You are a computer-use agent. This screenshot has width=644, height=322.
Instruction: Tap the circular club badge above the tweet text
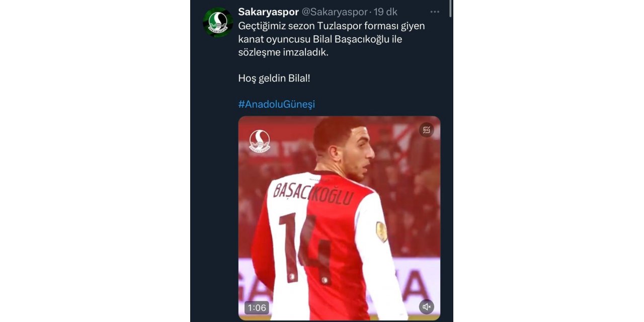click(x=220, y=19)
